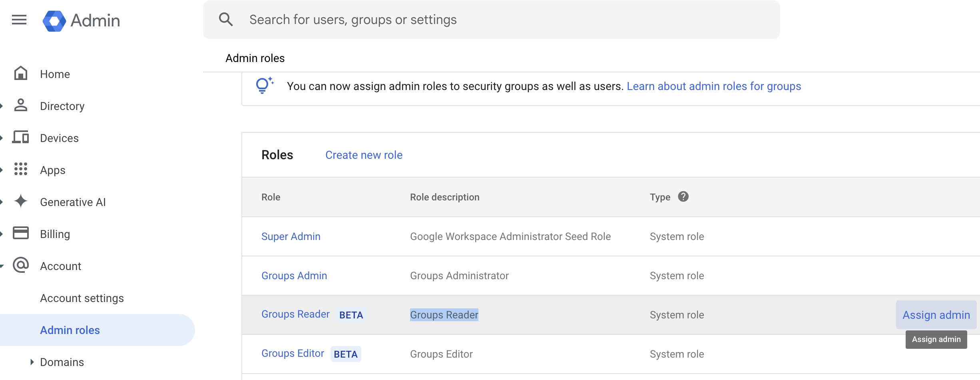
Task: Open Billing menu item
Action: [55, 234]
